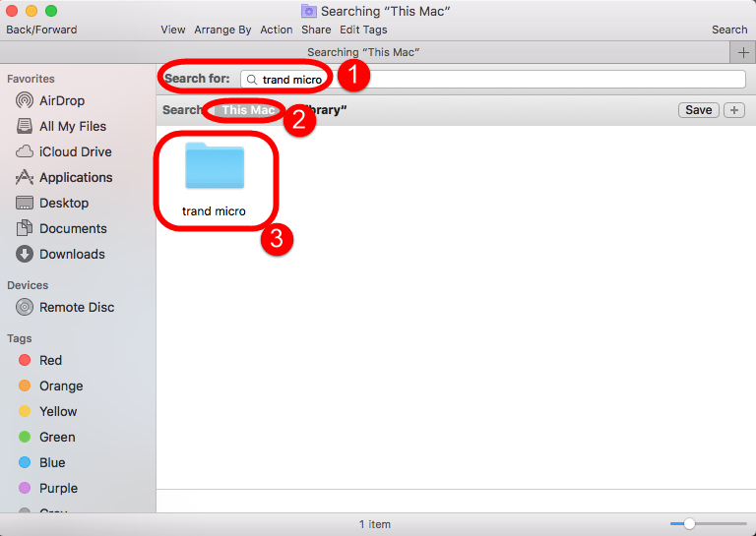756x536 pixels.
Task: Open the Arrange By dropdown
Action: (222, 30)
